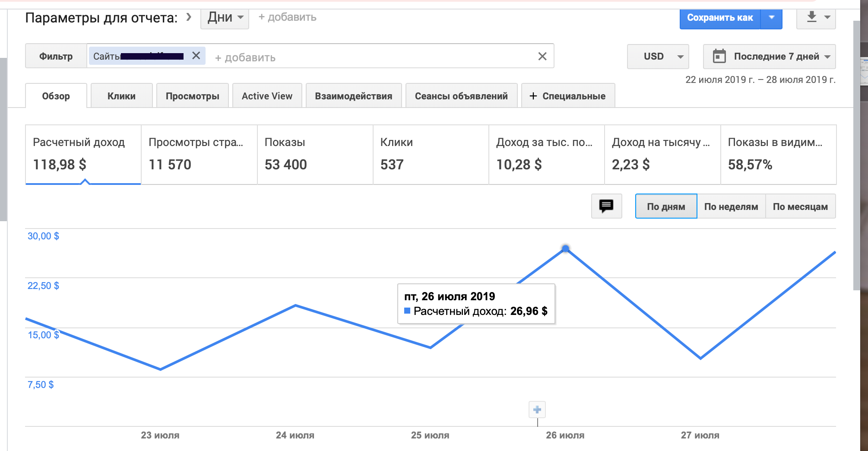Click the 26 июля data point on chart
Screen dimensions: 868x451
pos(565,248)
